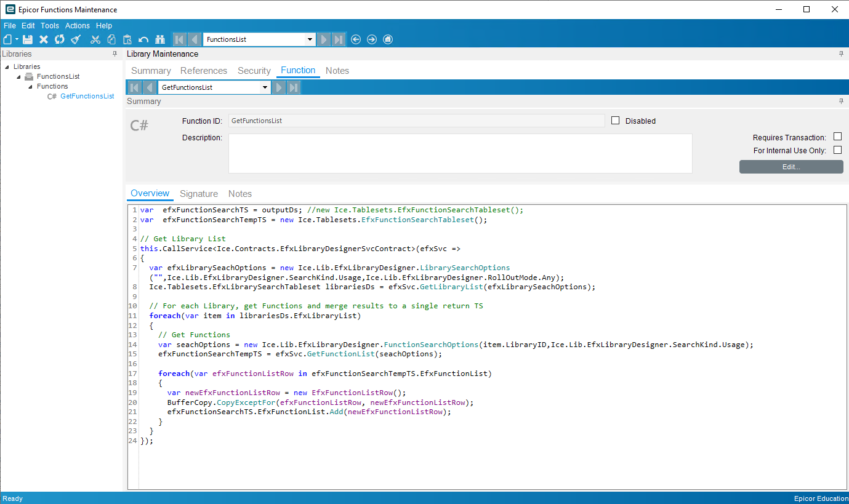The height and width of the screenshot is (504, 849).
Task: Switch to the References tab
Action: [204, 71]
